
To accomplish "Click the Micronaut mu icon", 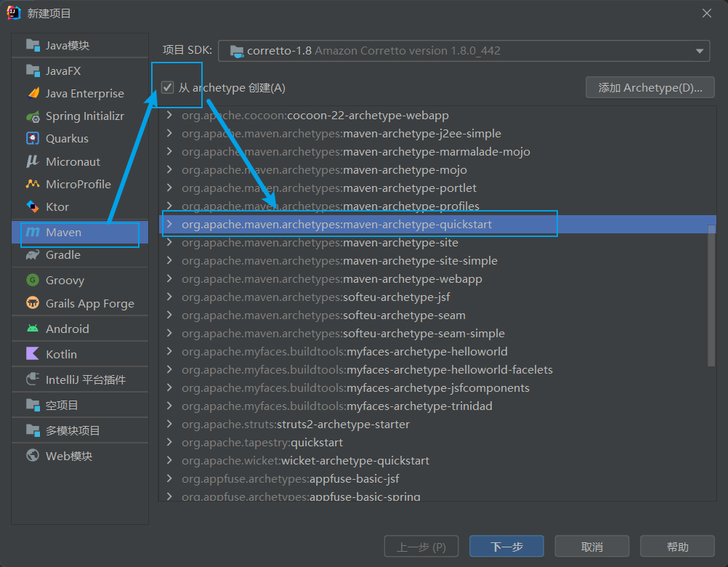I will coord(33,161).
